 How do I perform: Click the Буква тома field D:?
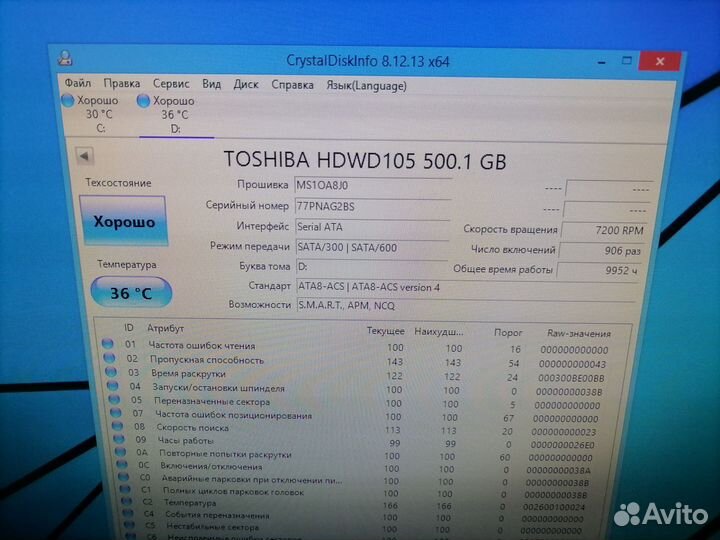click(x=372, y=267)
